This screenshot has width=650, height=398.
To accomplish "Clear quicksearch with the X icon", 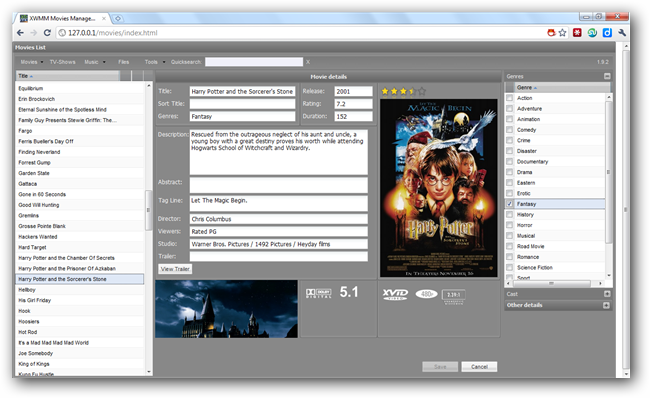I will click(x=308, y=62).
